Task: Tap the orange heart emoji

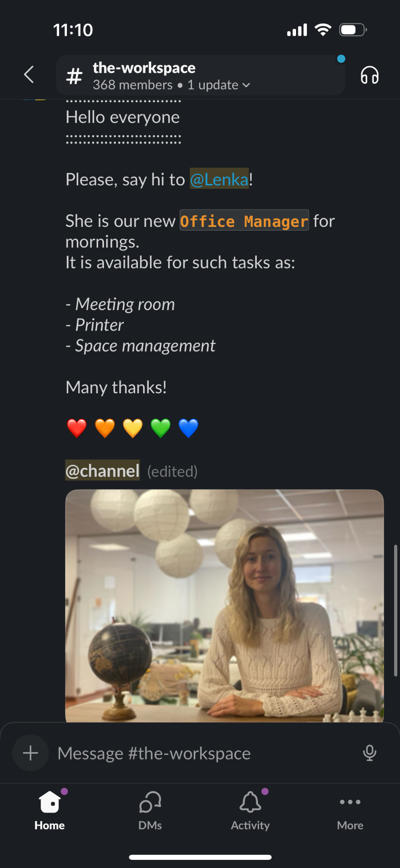Action: click(x=105, y=428)
